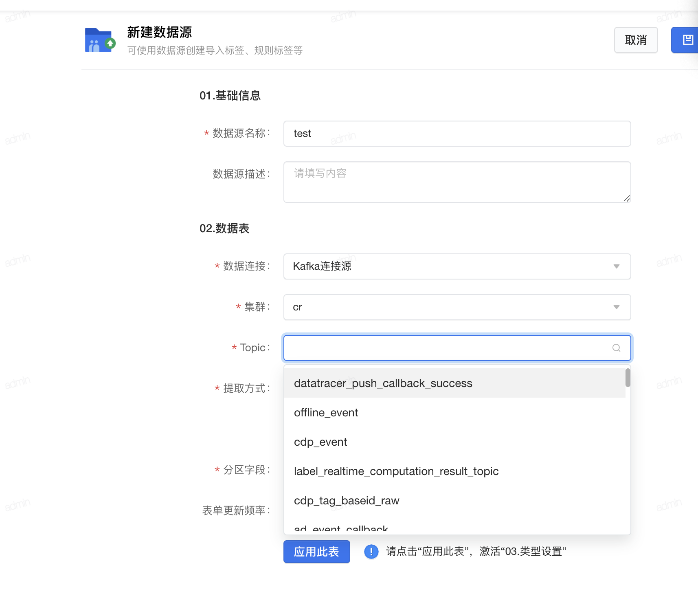The height and width of the screenshot is (616, 698).
Task: Click the description textarea resize handle
Action: (x=626, y=198)
